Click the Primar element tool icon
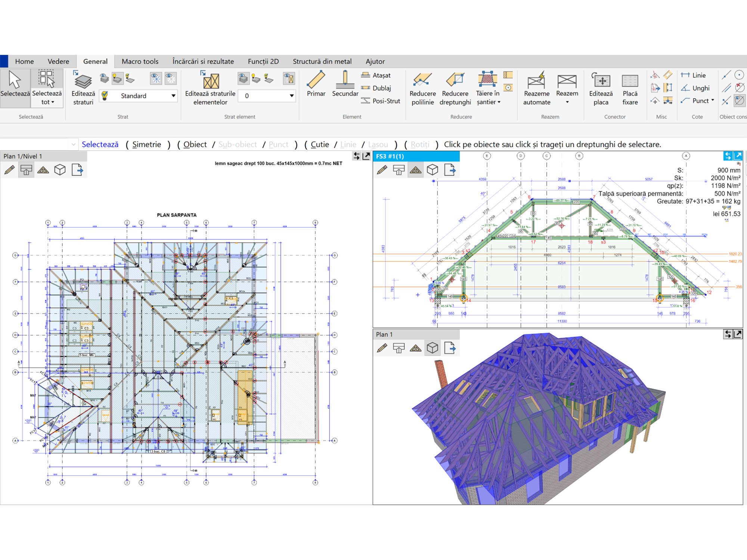Image resolution: width=747 pixels, height=560 pixels. coord(316,80)
